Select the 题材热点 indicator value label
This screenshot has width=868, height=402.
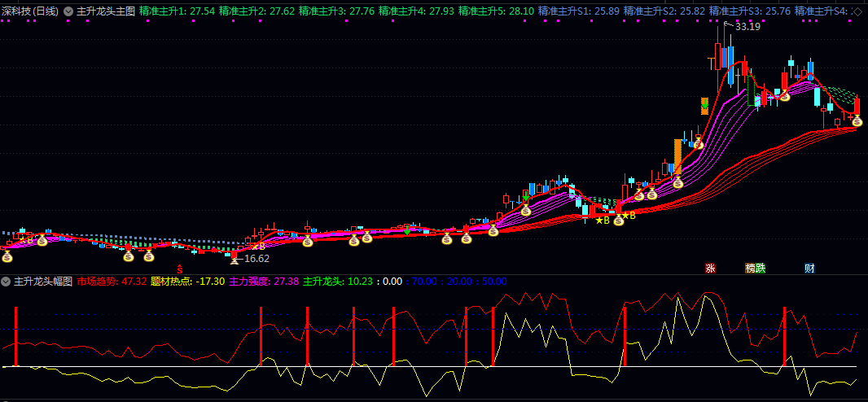(177, 282)
